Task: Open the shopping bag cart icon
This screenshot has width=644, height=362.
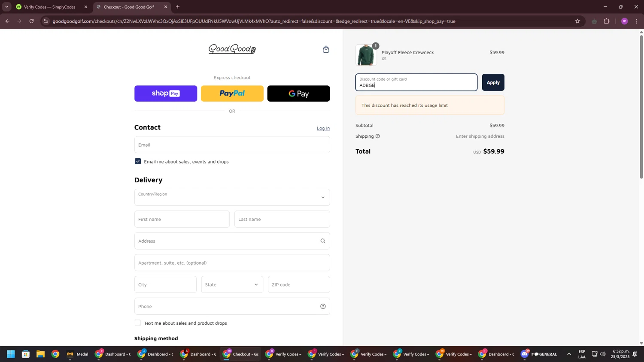Action: coord(326,49)
